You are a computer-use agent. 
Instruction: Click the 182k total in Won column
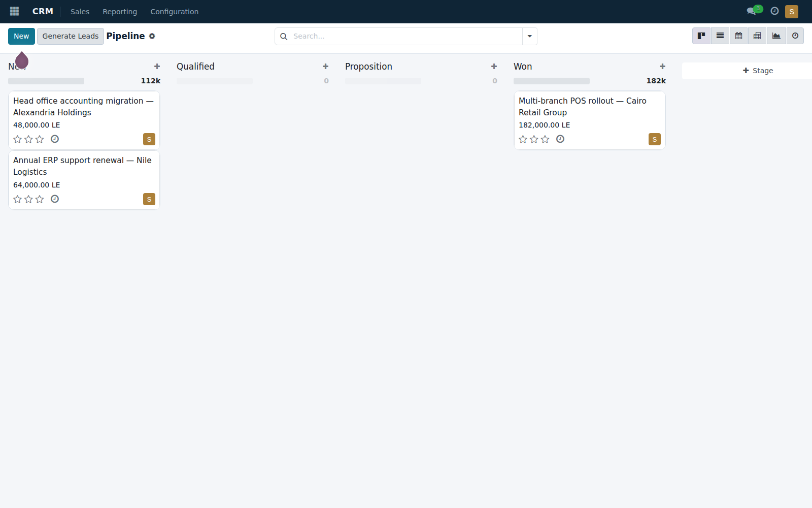click(656, 81)
